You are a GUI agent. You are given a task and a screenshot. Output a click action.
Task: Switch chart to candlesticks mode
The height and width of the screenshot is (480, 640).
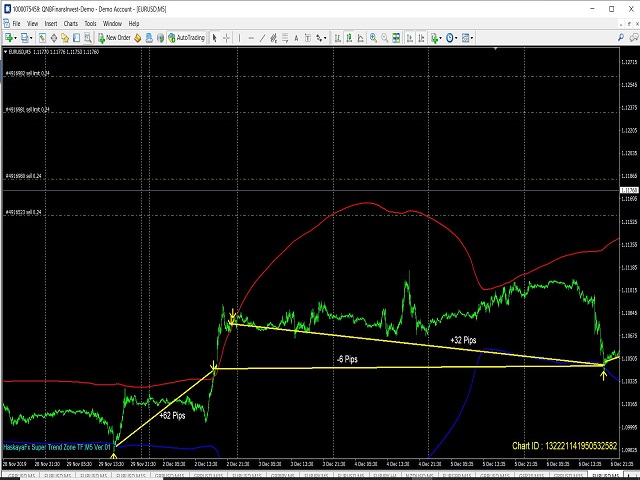click(x=349, y=38)
